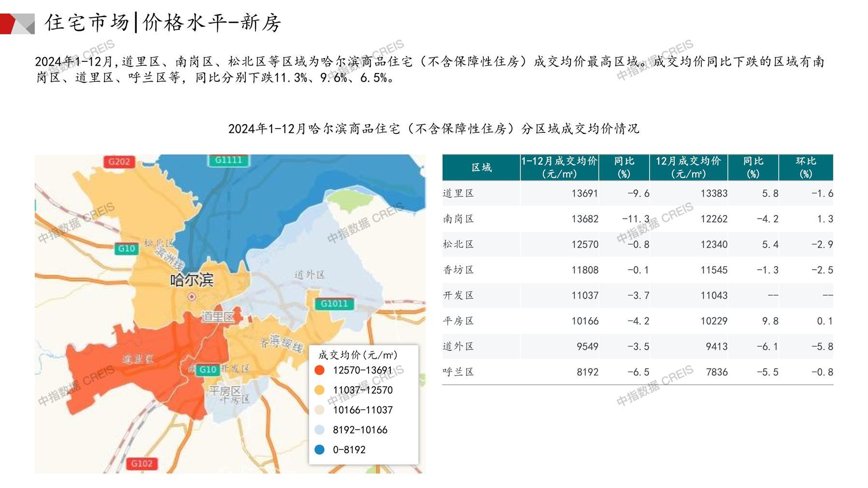Select the G1011 highway badge
The image size is (868, 488).
334,303
